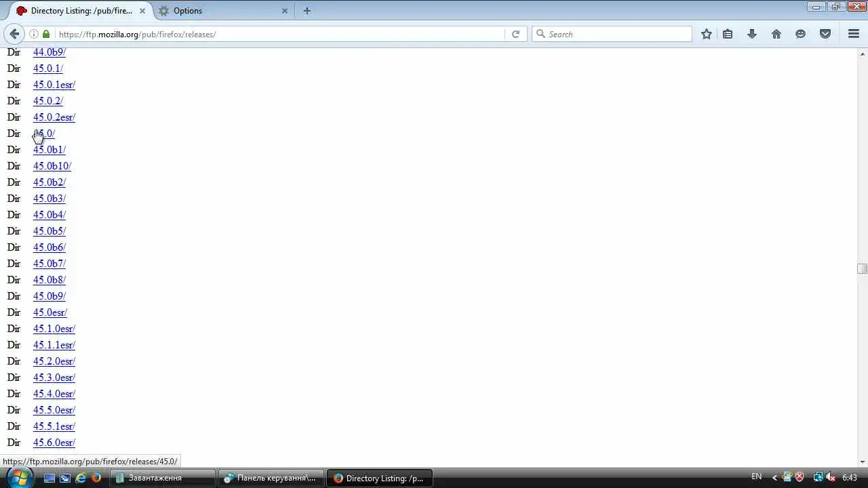Open the 44.0b9/ directory link
The width and height of the screenshot is (868, 488).
pos(50,52)
